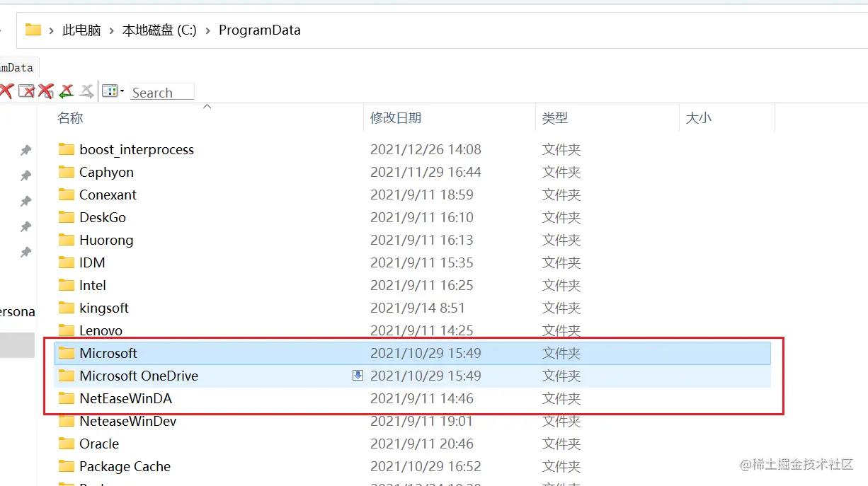The image size is (868, 486).
Task: Sort by the 名称 column header
Action: pyautogui.click(x=70, y=118)
